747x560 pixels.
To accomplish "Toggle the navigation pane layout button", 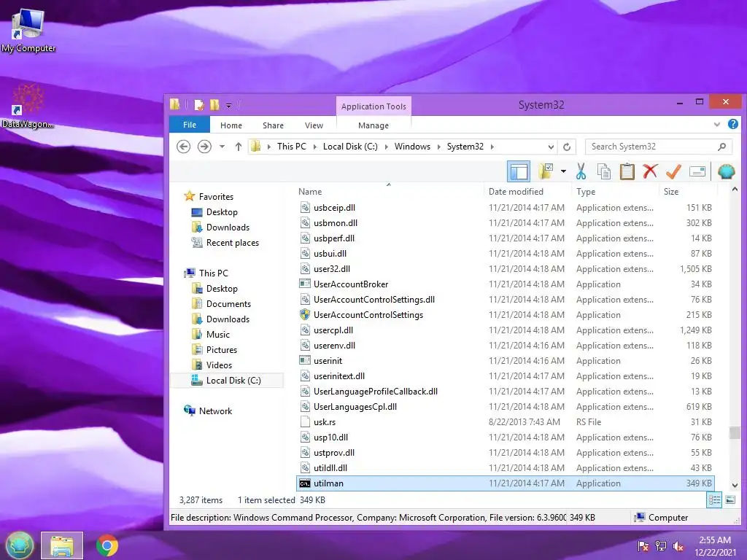I will [x=519, y=171].
